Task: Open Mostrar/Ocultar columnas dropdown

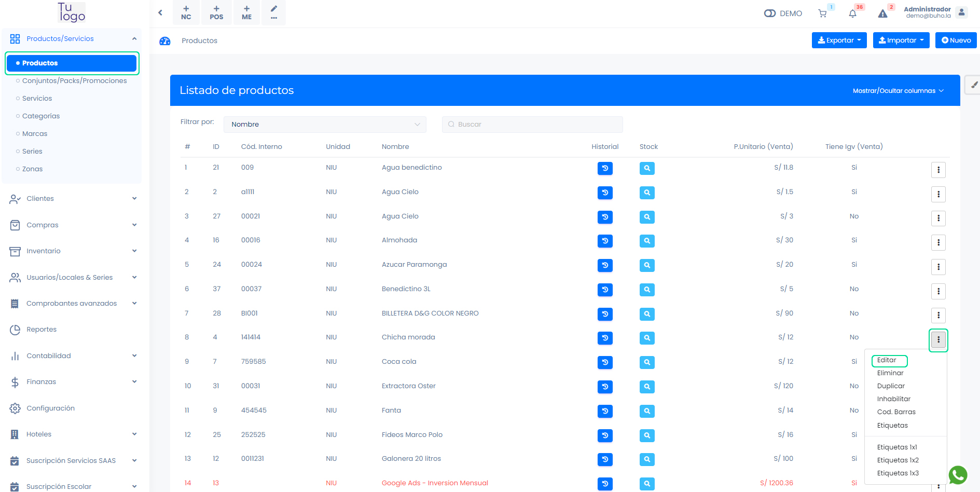Action: point(898,91)
